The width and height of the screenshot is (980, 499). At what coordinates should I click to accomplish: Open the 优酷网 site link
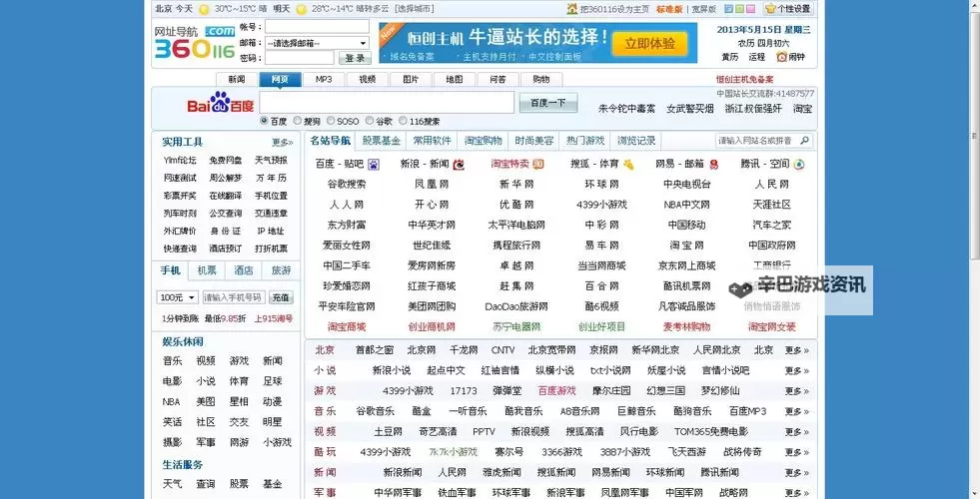pos(516,205)
